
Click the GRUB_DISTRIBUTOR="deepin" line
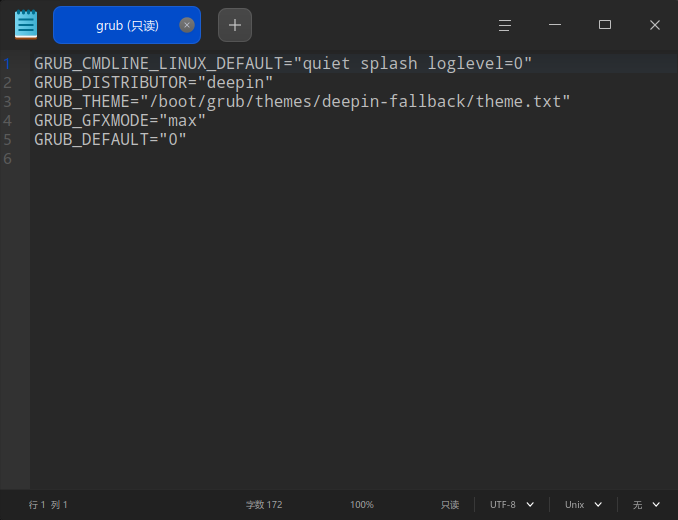pos(154,83)
